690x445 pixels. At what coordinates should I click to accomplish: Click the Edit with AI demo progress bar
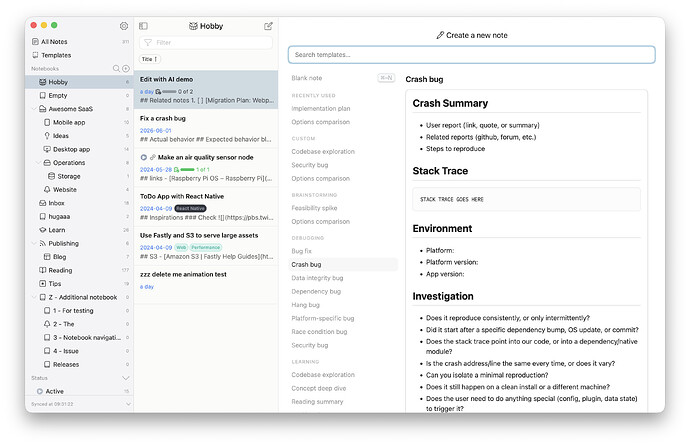tap(169, 92)
